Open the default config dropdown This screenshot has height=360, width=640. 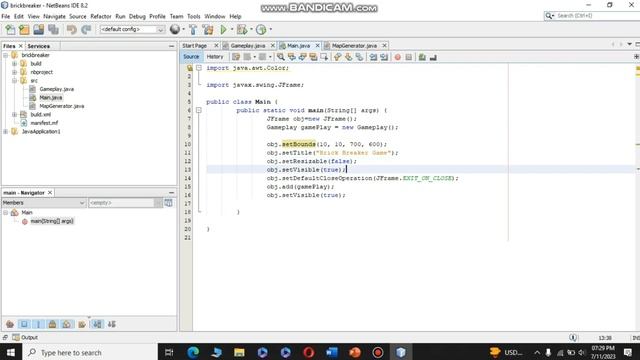(160, 29)
